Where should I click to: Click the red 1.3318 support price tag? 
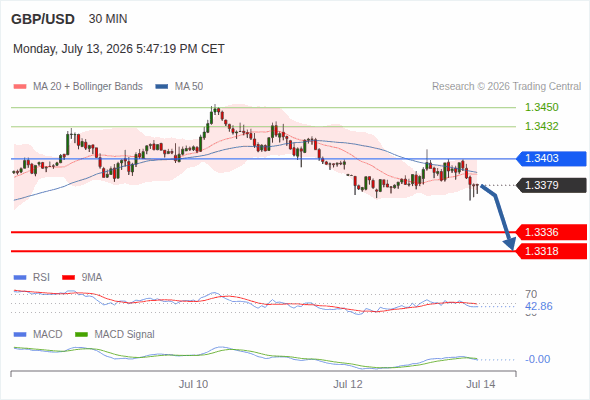point(551,251)
